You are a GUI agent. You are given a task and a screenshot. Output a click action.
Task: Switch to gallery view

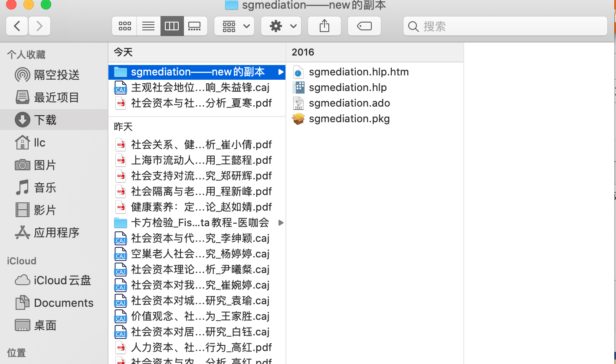[195, 26]
